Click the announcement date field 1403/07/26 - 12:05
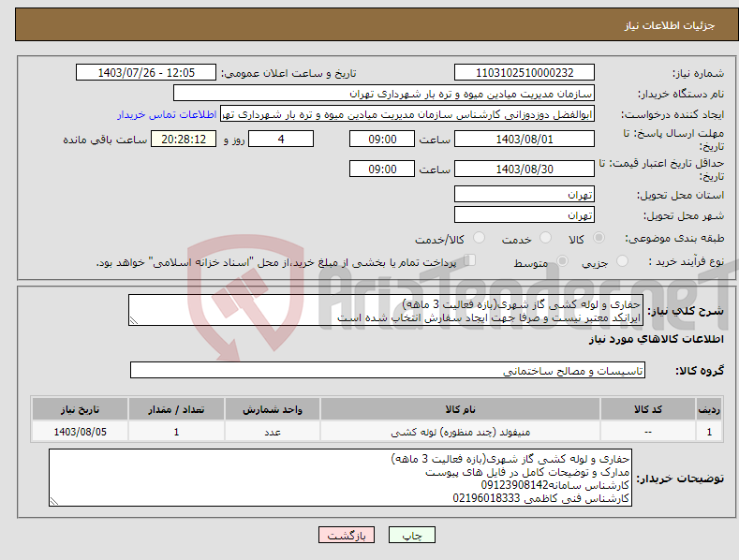The width and height of the screenshot is (739, 560). (146, 73)
